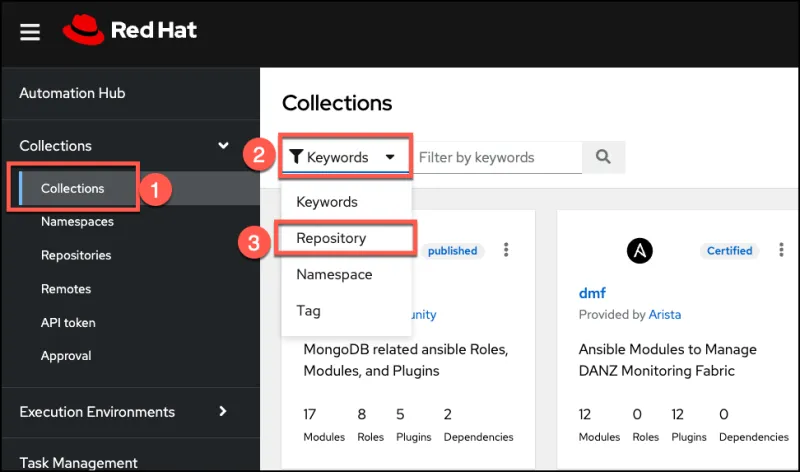This screenshot has height=472, width=800.
Task: Open kebab menu on published collection card
Action: (x=506, y=250)
